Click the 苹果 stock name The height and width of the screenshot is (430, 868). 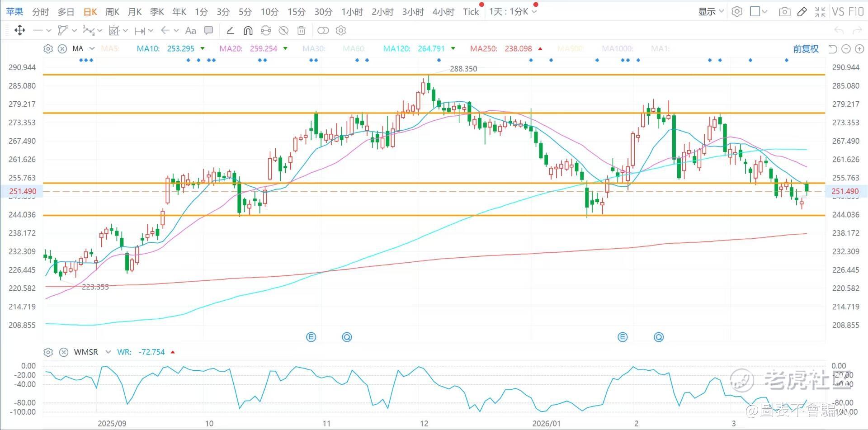tap(14, 12)
